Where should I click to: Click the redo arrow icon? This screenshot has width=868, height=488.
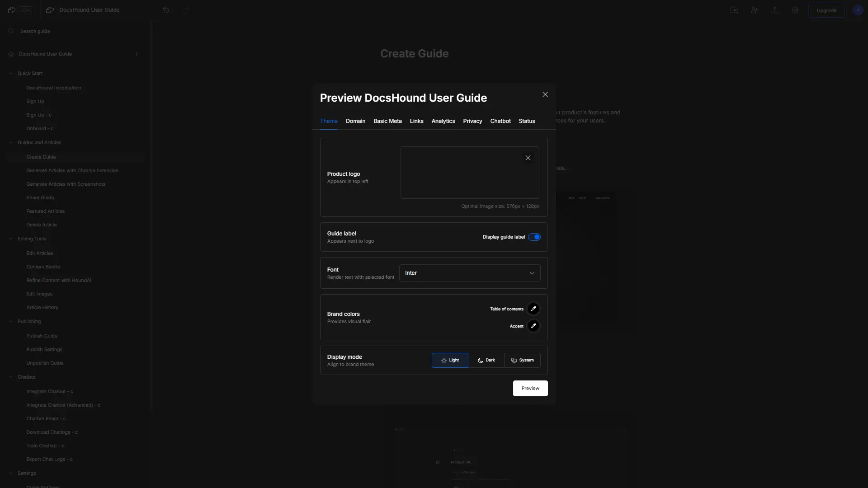(x=186, y=10)
